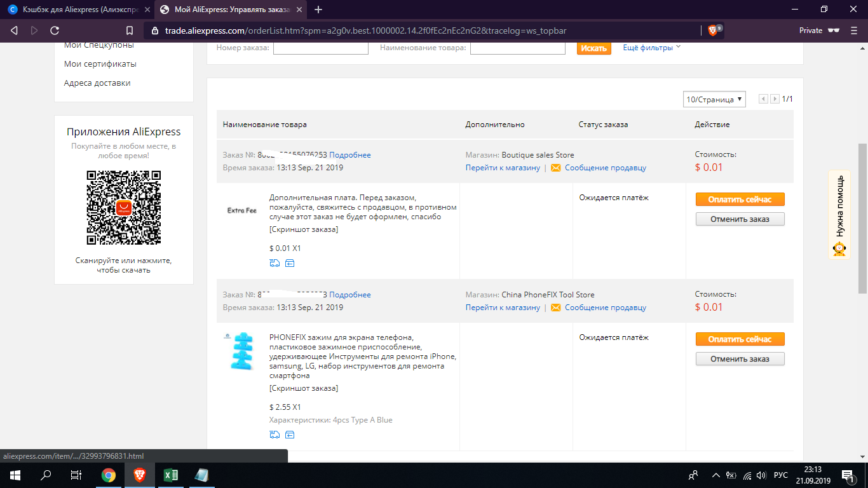
Task: Open the volume control in system tray
Action: click(x=762, y=475)
